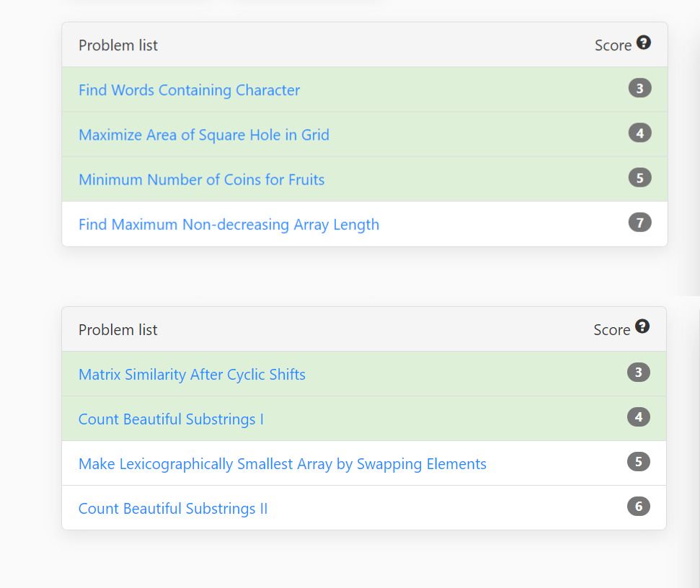The width and height of the screenshot is (700, 588).
Task: Click the first list's Score help icon
Action: [x=644, y=43]
